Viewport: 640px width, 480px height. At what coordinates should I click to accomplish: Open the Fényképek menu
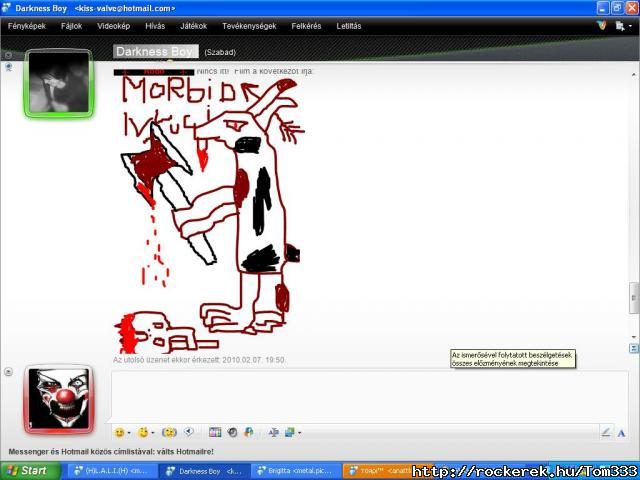click(27, 26)
